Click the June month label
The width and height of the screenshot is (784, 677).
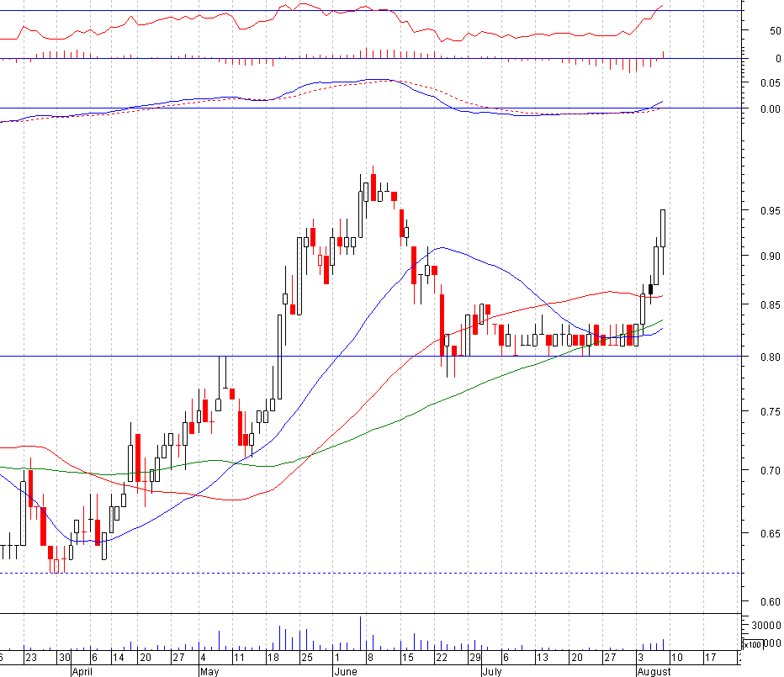coord(346,671)
